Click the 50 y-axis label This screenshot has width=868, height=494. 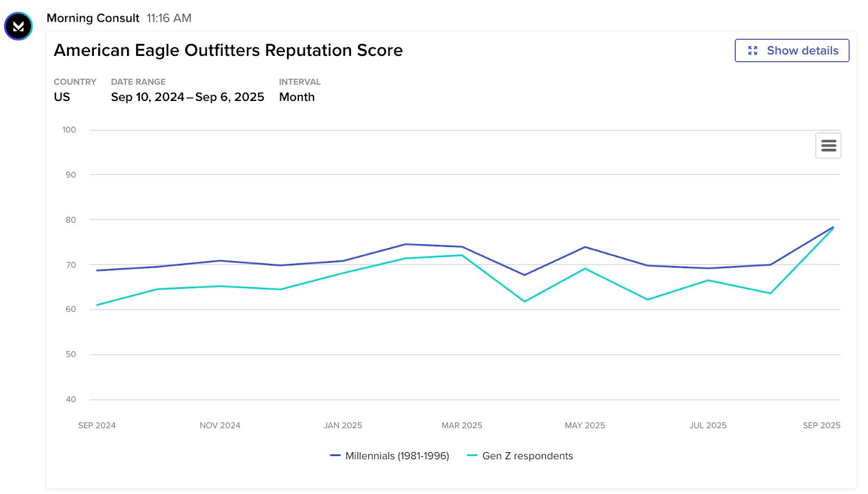click(71, 354)
